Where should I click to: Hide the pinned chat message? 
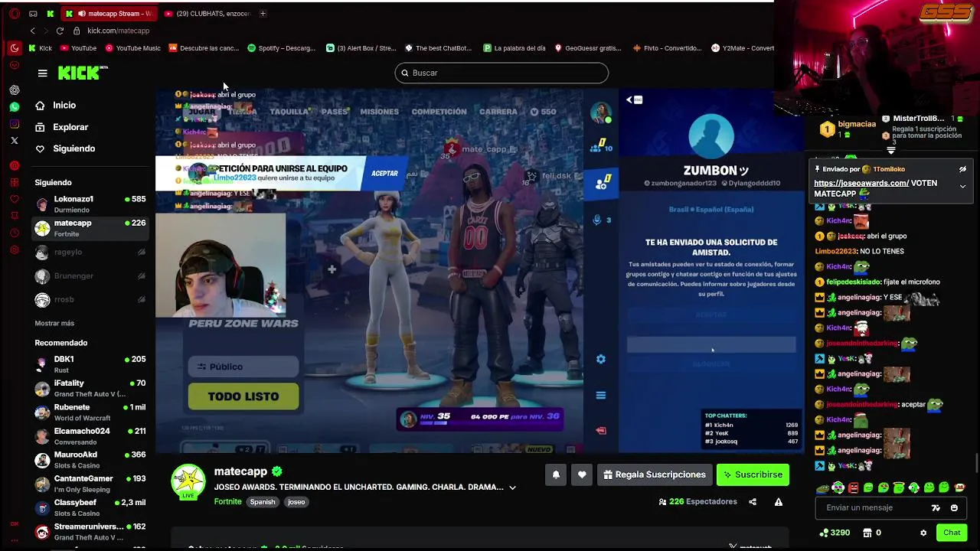tap(962, 169)
